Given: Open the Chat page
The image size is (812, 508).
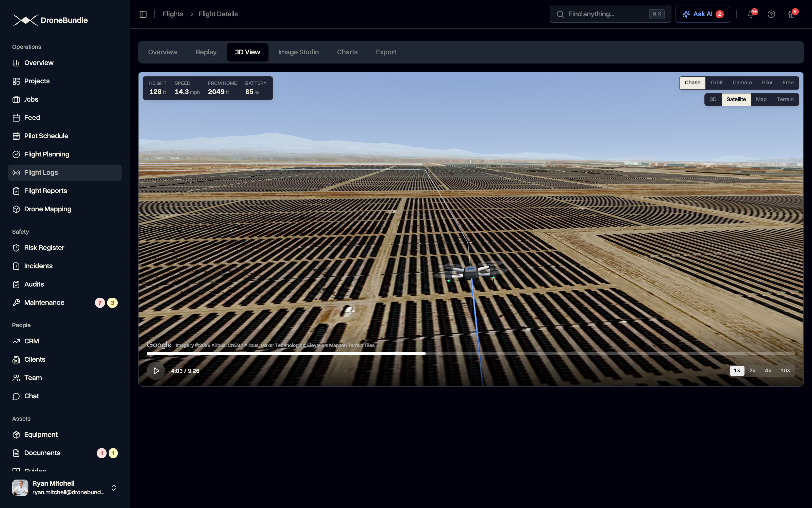Looking at the screenshot, I should tap(65, 396).
